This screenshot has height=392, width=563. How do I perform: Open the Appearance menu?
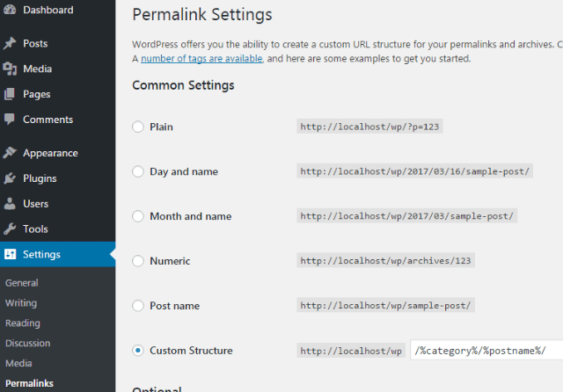[50, 153]
